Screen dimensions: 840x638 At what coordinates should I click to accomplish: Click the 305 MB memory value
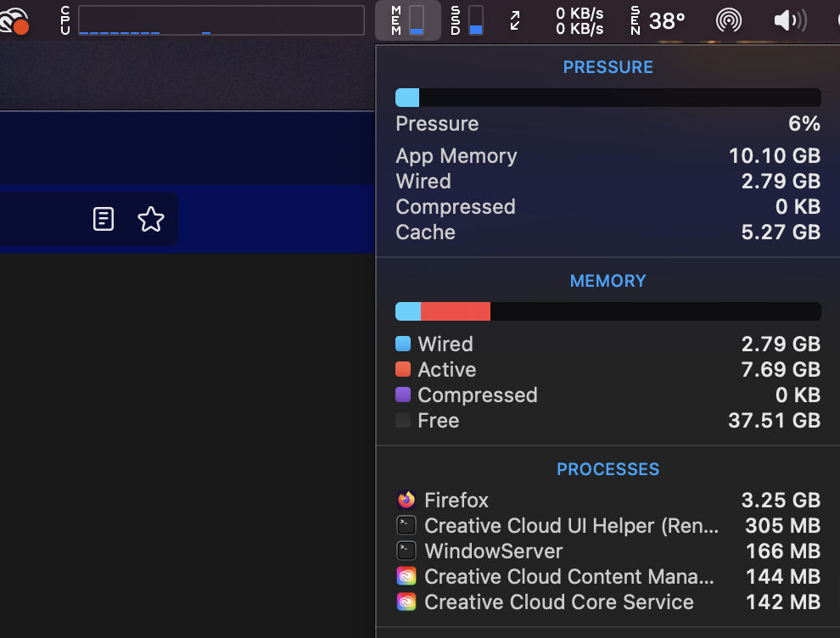(x=783, y=526)
